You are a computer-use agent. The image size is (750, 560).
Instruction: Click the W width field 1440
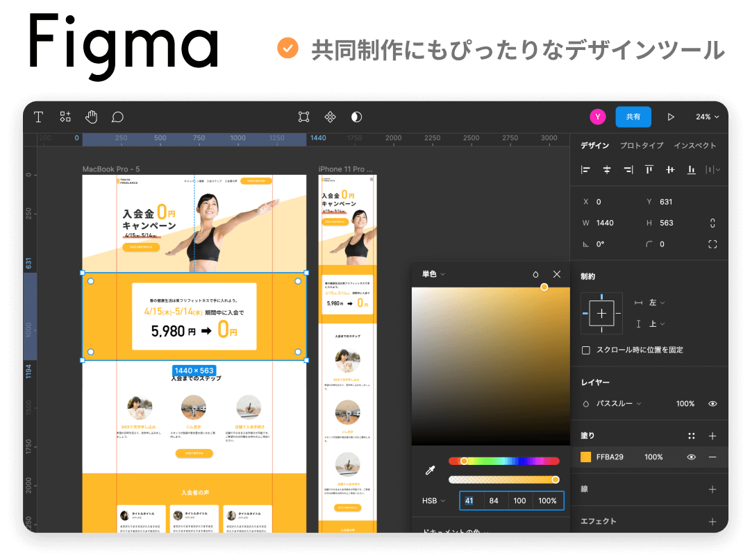(x=607, y=223)
